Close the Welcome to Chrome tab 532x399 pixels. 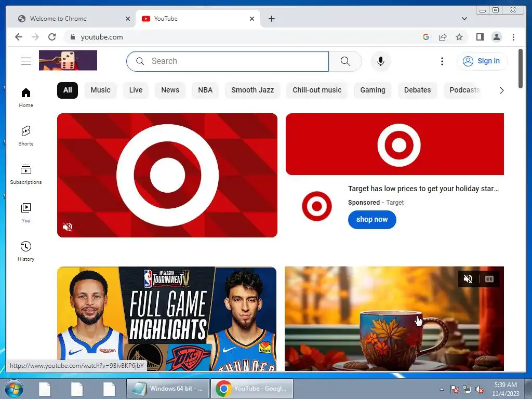[128, 19]
